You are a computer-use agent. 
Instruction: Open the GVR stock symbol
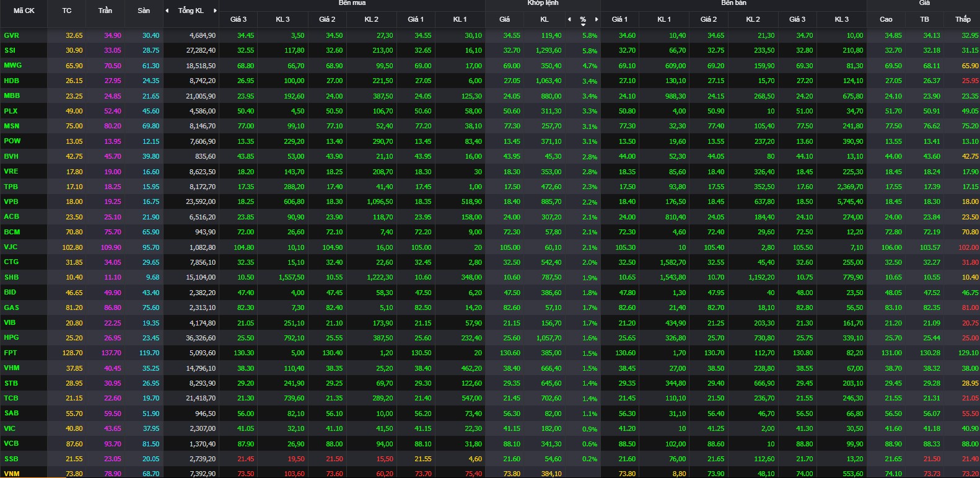(11, 35)
